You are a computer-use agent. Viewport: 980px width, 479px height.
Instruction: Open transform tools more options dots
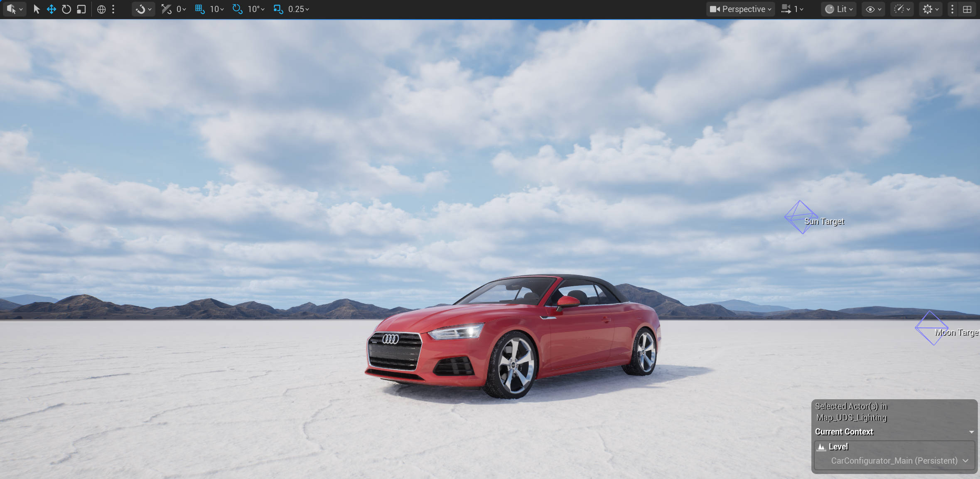(x=113, y=9)
